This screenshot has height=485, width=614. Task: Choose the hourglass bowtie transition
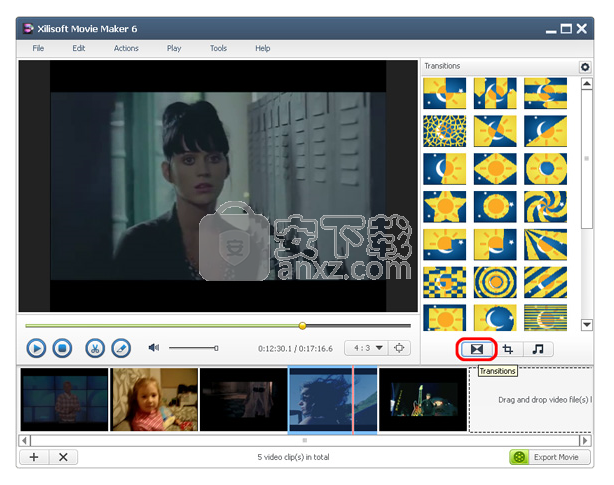coord(495,131)
